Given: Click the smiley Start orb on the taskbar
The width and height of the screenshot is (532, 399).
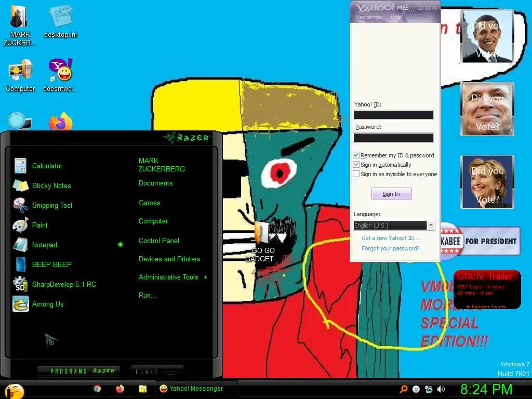Looking at the screenshot, I should pos(15,391).
